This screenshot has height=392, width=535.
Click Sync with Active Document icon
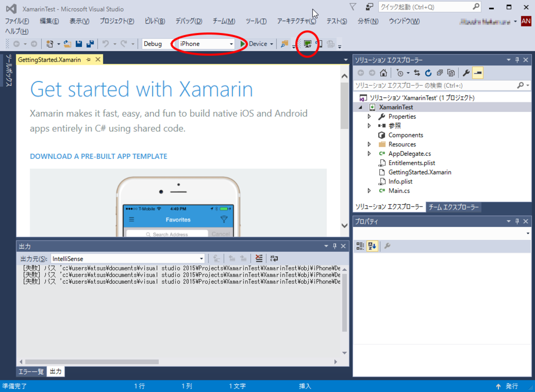(417, 73)
